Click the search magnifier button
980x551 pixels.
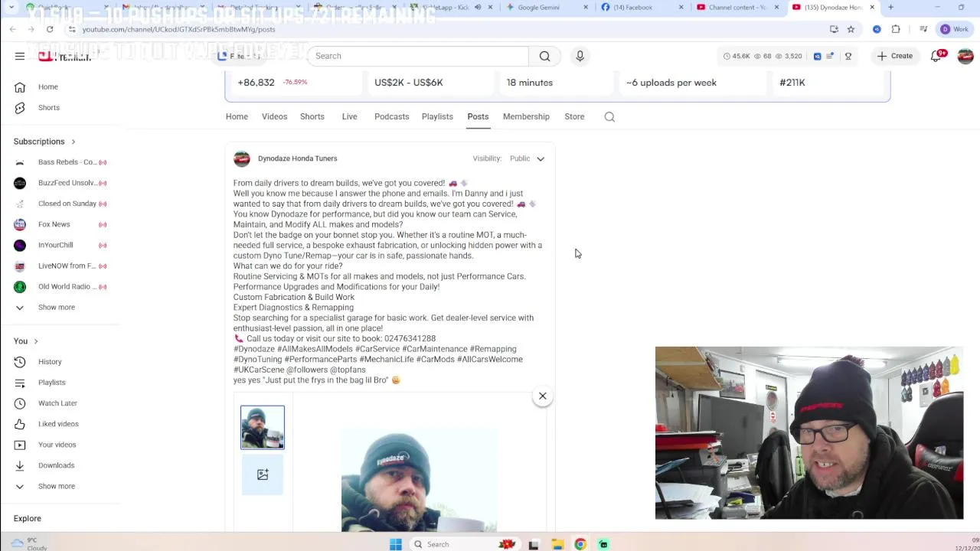(x=544, y=56)
